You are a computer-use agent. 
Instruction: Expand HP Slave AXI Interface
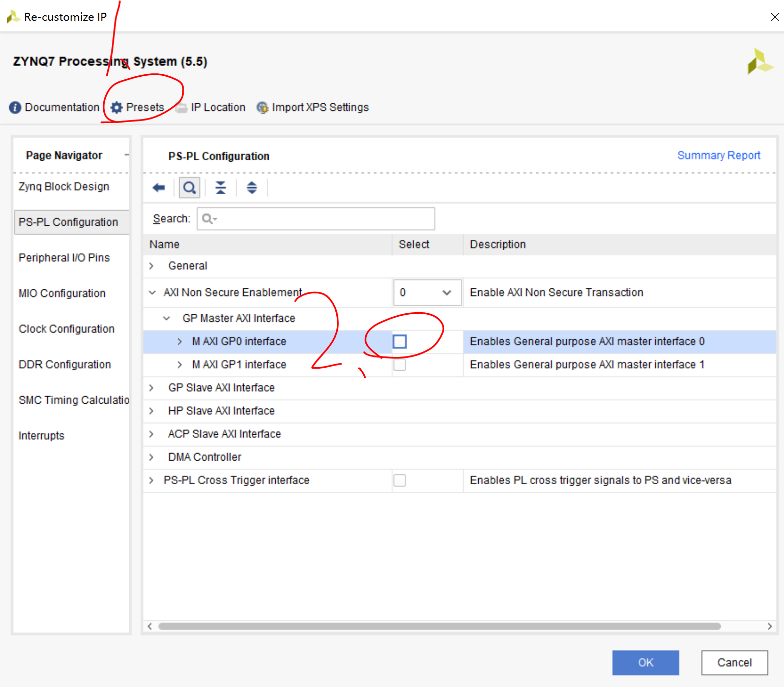tap(151, 411)
